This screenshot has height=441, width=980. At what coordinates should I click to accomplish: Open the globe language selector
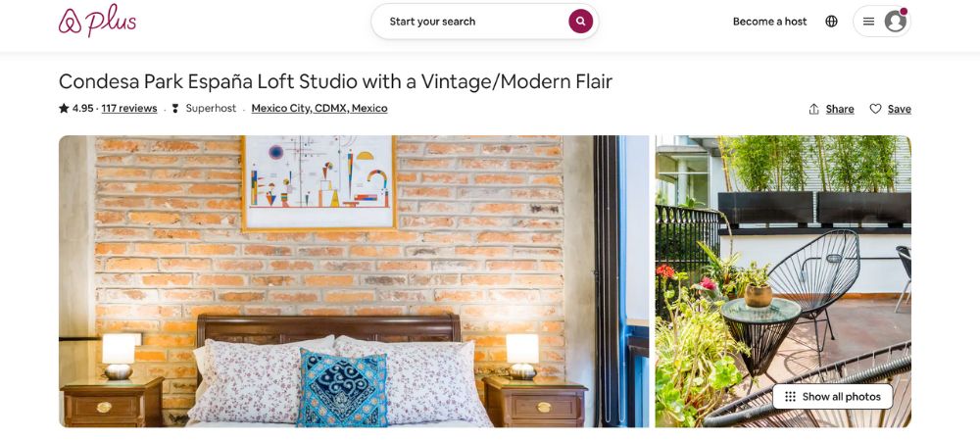(831, 22)
